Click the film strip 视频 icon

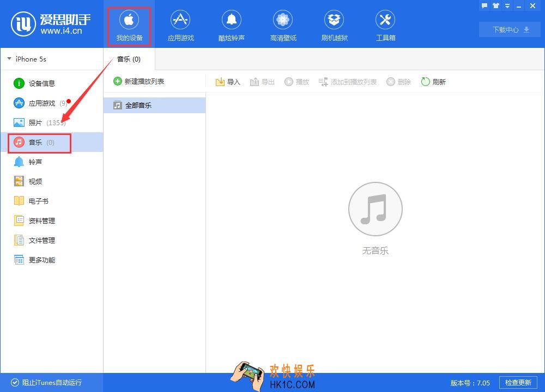(x=19, y=181)
